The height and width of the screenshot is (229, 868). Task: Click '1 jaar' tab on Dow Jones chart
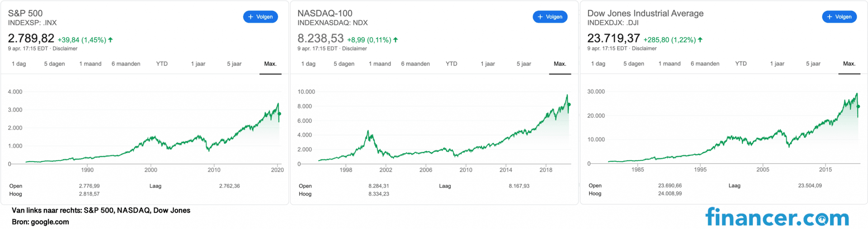777,64
